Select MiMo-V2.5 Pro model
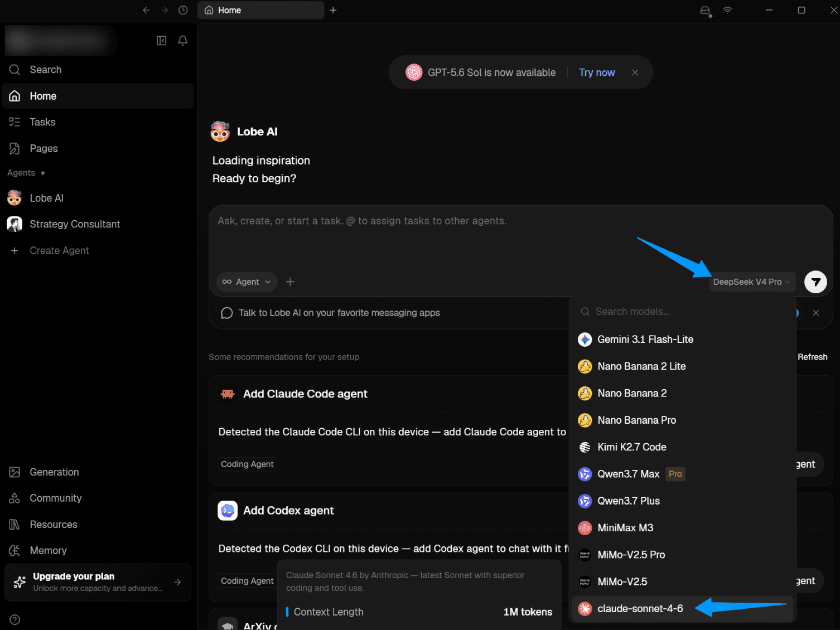The height and width of the screenshot is (630, 840). pos(683,555)
